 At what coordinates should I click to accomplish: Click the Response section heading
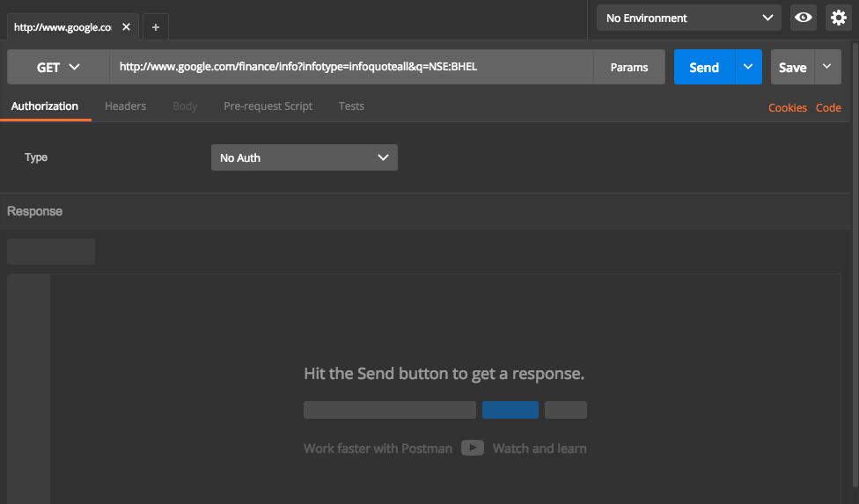tap(34, 211)
